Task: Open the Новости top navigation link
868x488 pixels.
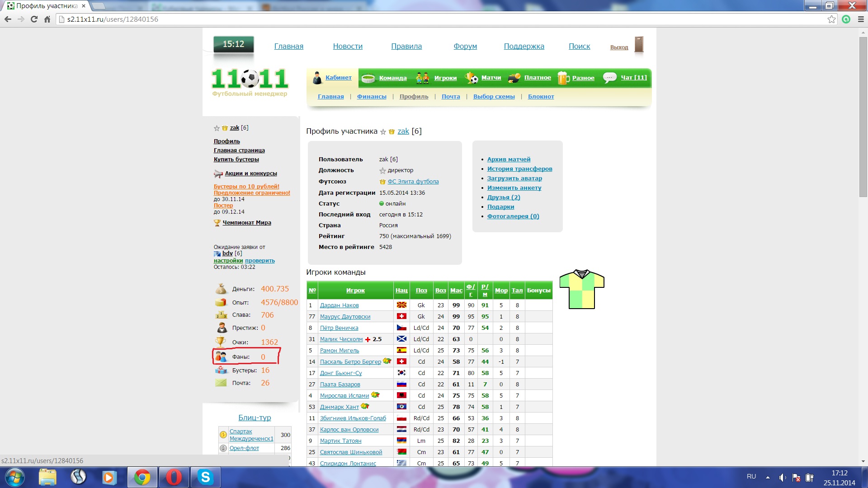Action: pos(348,46)
